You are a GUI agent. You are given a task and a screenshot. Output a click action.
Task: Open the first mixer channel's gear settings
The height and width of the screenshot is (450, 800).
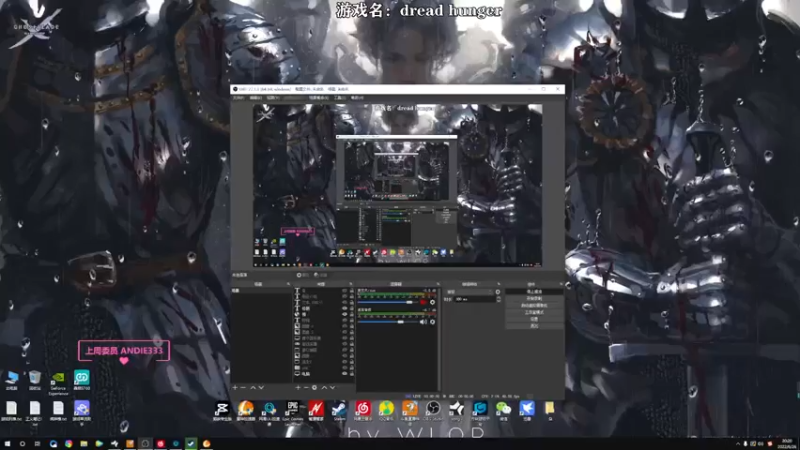433,303
